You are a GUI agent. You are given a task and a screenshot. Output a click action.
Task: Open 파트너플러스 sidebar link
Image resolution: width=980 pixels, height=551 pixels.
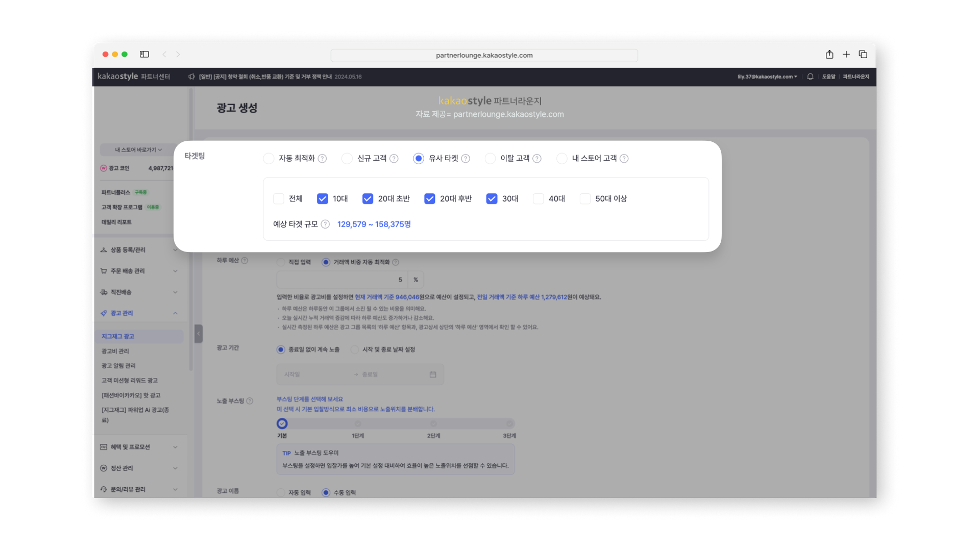pos(116,193)
